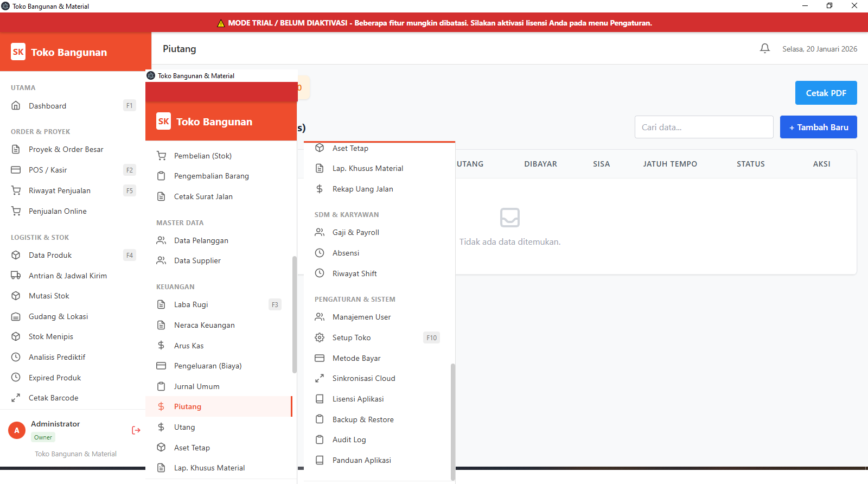Focus the Cari data search field
The height and width of the screenshot is (484, 868).
(x=704, y=127)
